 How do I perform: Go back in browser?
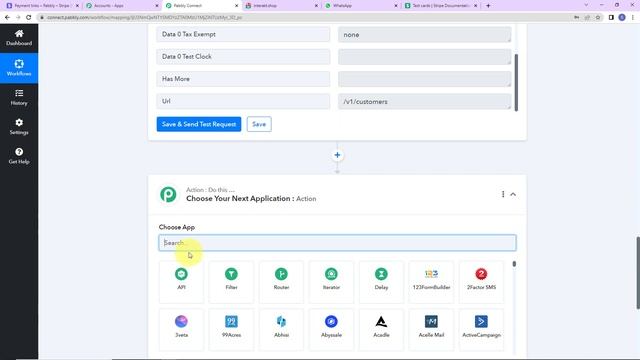(7, 17)
